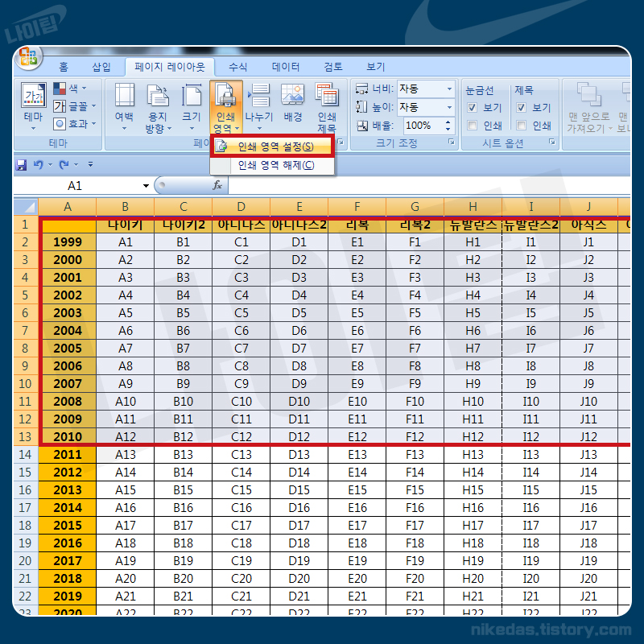Select row 14 header
Image resolution: width=644 pixels, height=644 pixels.
pyautogui.click(x=26, y=455)
